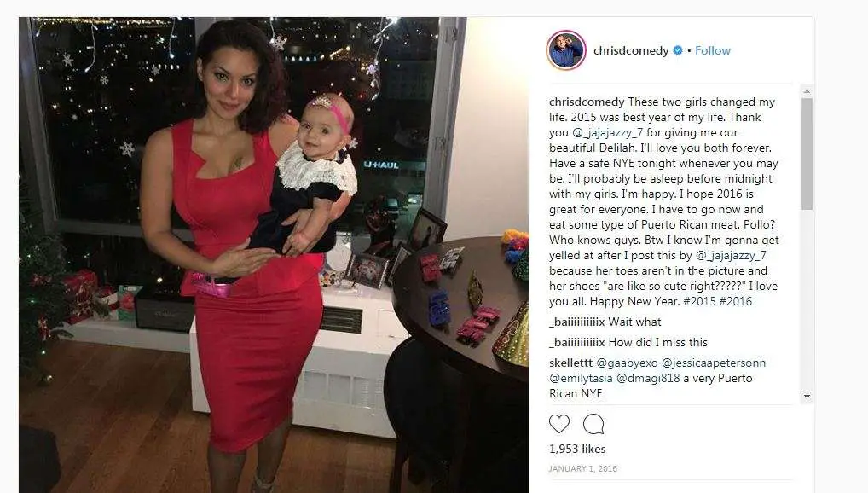Open the first @_jajajazzy_7 mention in the caption
This screenshot has height=493, width=868.
607,132
